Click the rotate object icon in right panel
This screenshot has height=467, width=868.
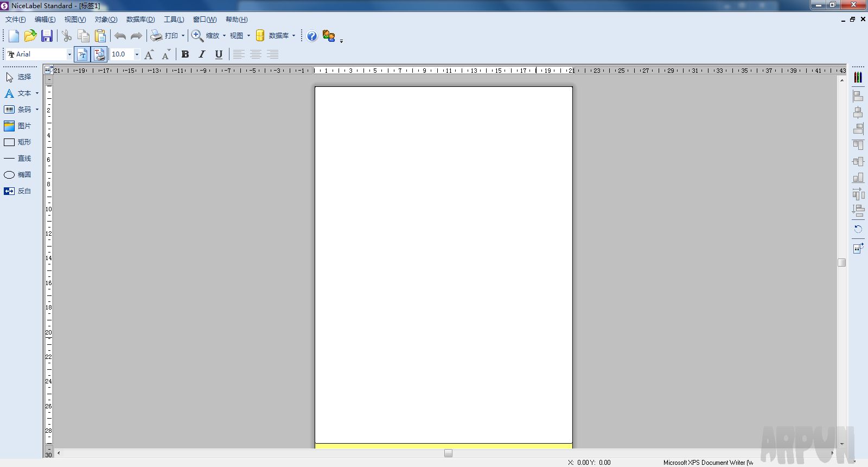(858, 229)
